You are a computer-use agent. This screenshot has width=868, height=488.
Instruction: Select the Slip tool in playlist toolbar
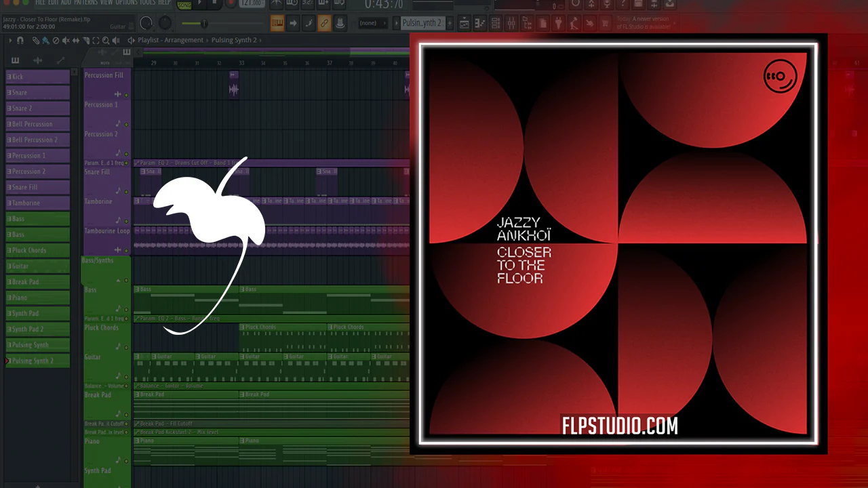click(75, 41)
